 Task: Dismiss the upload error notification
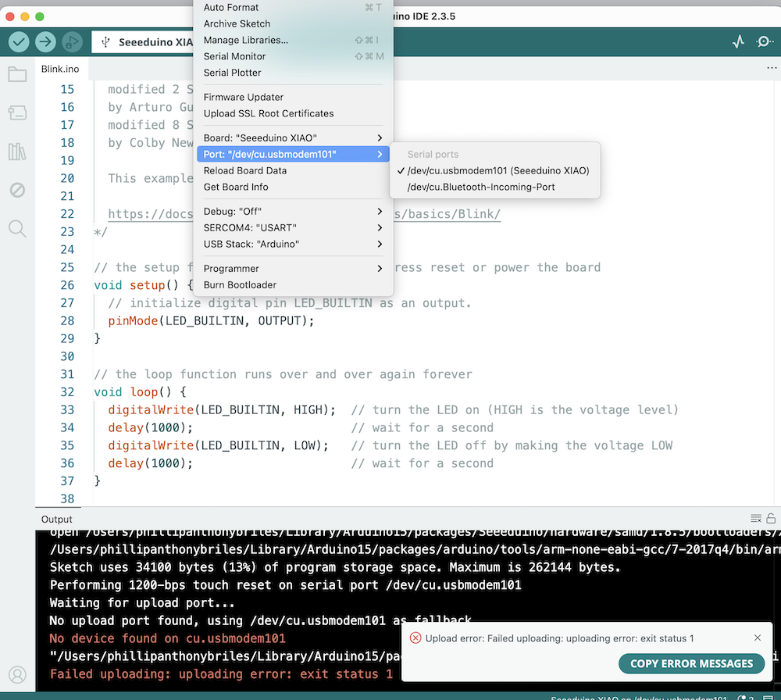click(758, 637)
